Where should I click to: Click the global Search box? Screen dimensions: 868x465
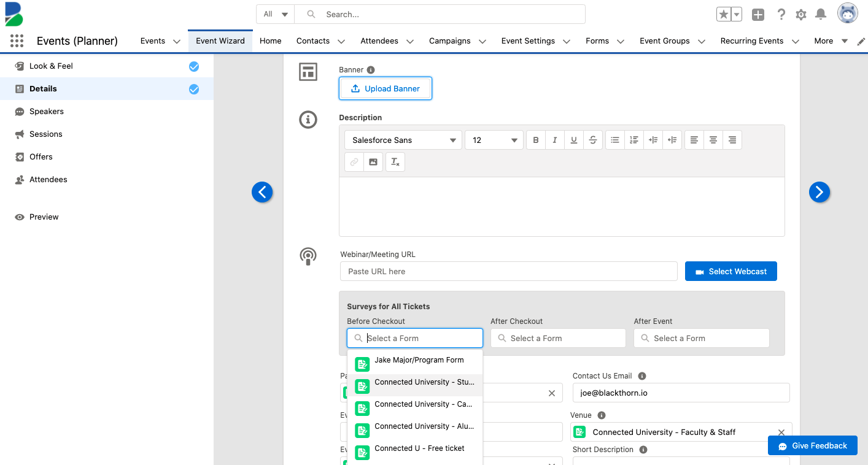(440, 14)
